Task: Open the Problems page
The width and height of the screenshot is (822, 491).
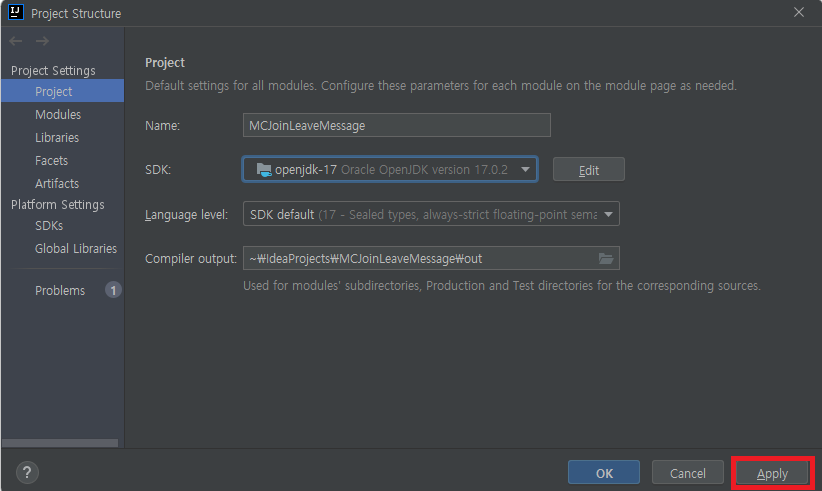Action: click(60, 290)
